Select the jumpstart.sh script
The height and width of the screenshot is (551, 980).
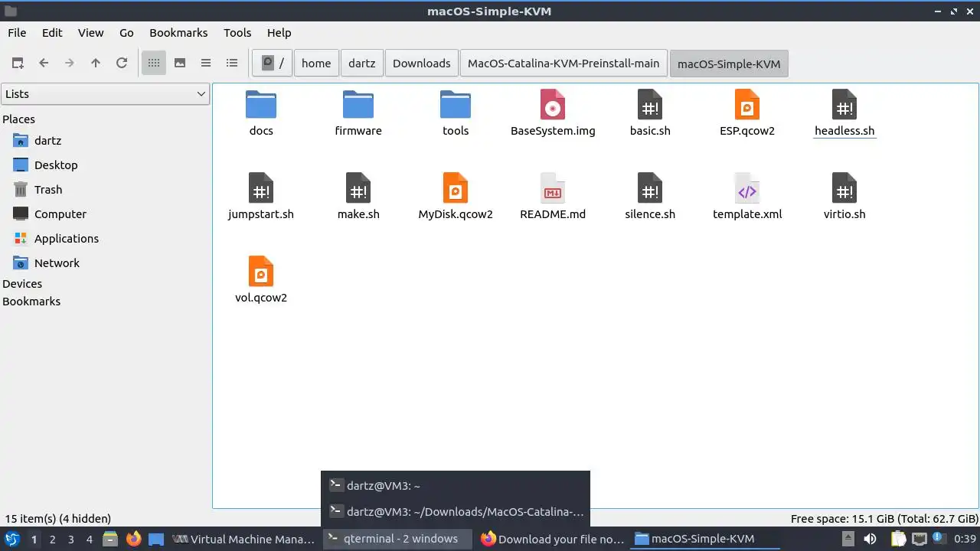261,196
